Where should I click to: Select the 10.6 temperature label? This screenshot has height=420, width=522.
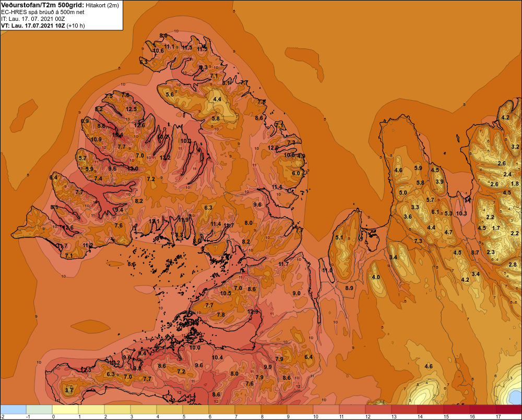(159, 51)
